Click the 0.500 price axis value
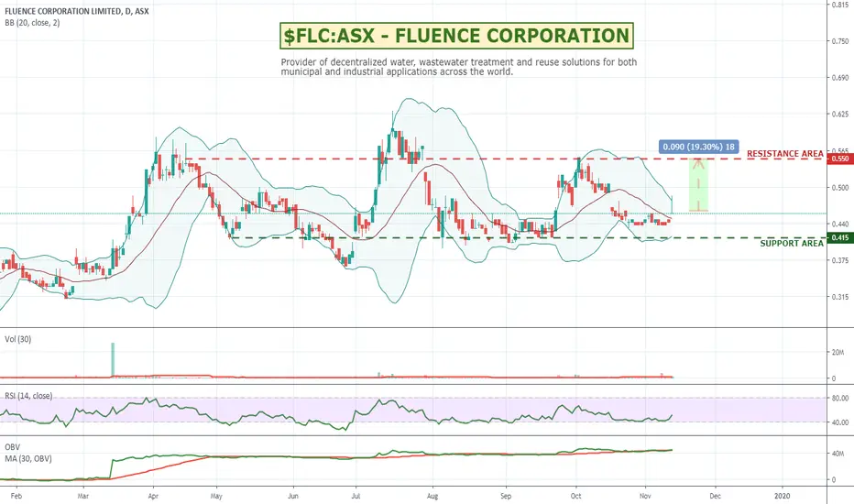Viewport: 854px width, 504px height. coord(840,188)
